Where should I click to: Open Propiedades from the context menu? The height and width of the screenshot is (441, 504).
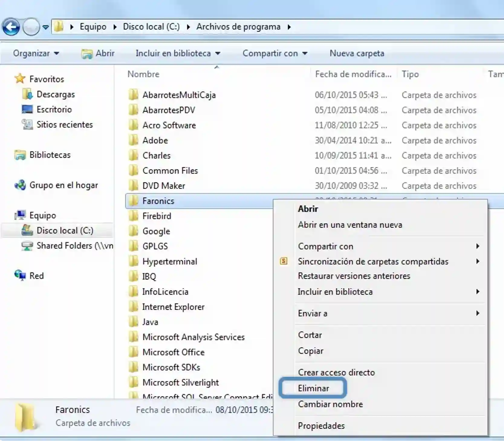coord(321,426)
